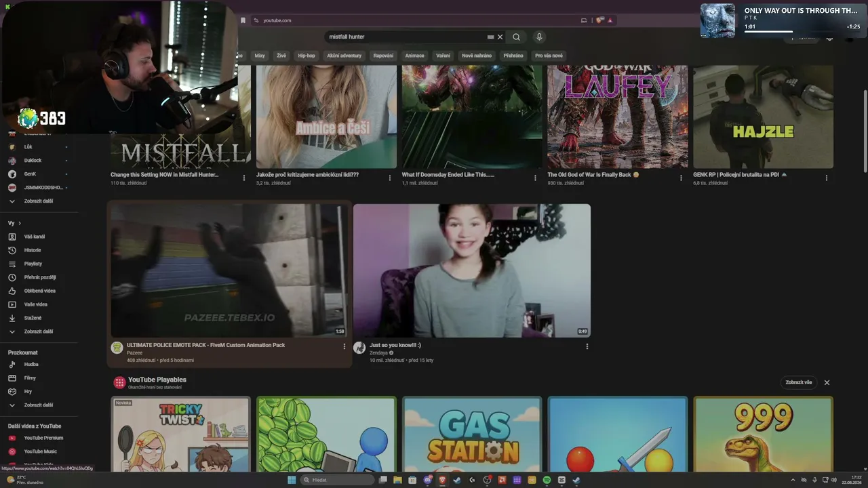This screenshot has height=488, width=868.
Task: Select the Živě filter chip
Action: click(281, 56)
